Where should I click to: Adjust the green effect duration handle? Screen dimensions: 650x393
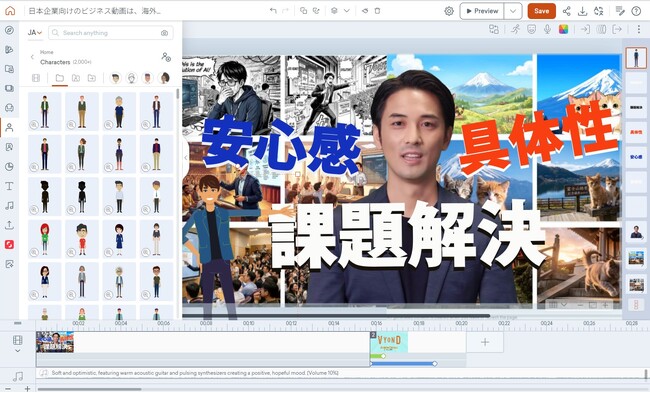coord(383,356)
